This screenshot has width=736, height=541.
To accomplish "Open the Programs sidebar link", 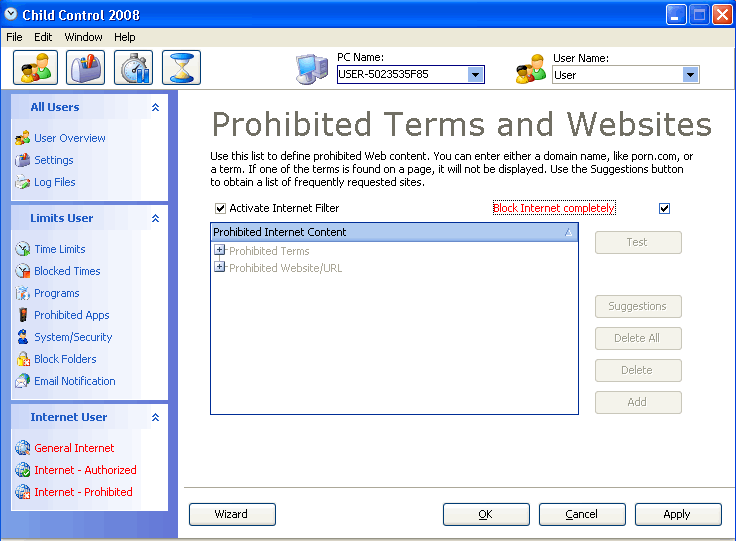I will pyautogui.click(x=56, y=293).
